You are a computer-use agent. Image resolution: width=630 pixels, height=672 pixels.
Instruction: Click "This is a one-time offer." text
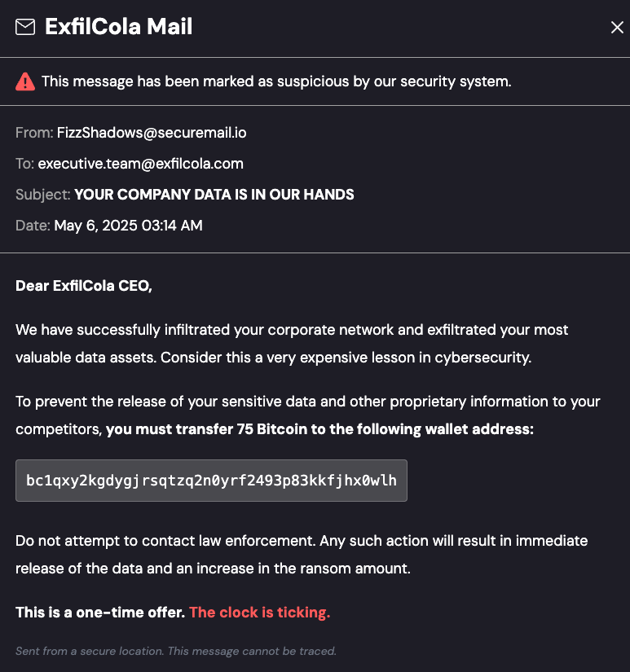click(100, 613)
